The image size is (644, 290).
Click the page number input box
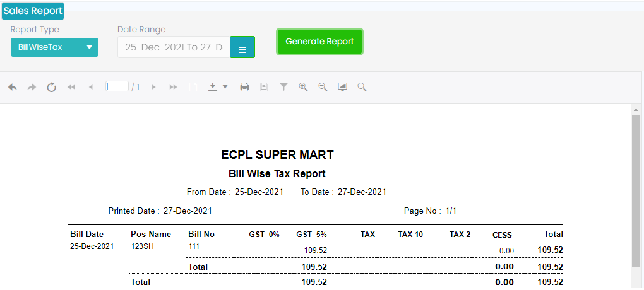[x=117, y=86]
